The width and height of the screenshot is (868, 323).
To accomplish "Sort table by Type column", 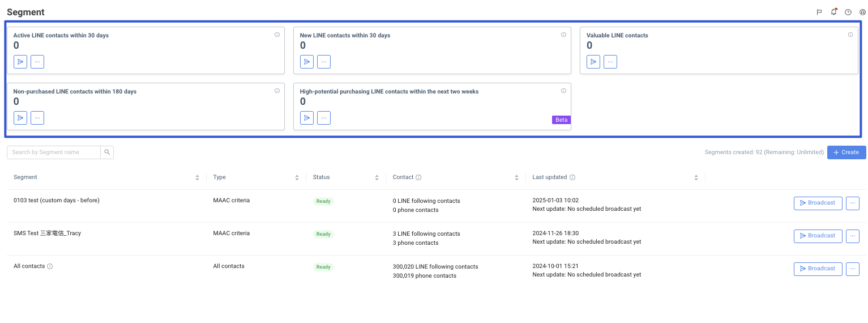I will (x=297, y=177).
